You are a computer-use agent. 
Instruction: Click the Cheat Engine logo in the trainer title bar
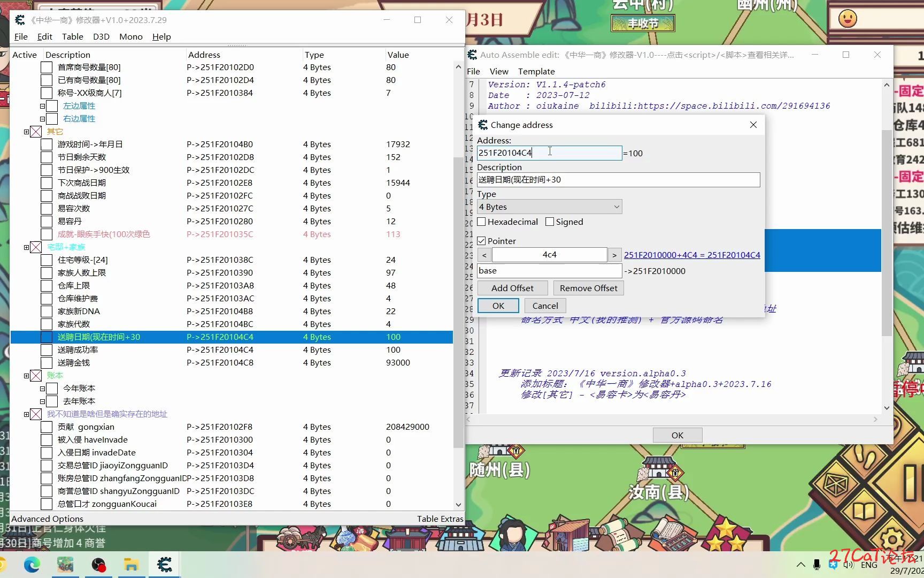click(20, 20)
